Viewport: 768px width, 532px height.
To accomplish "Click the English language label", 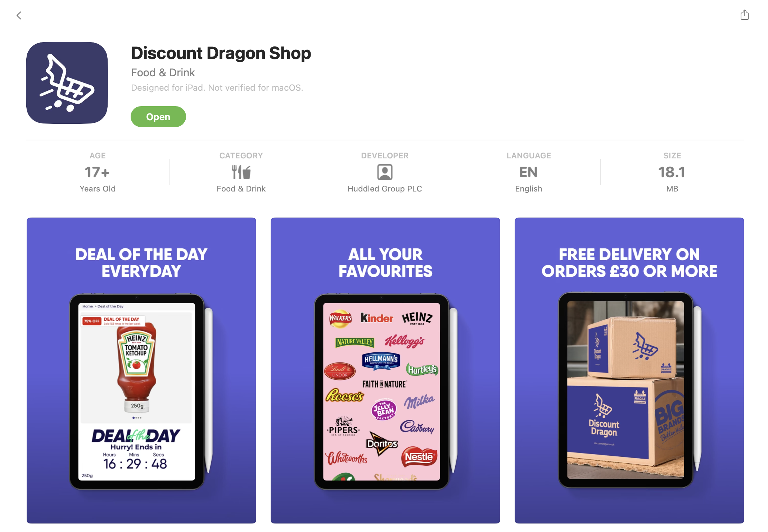I will coord(528,189).
